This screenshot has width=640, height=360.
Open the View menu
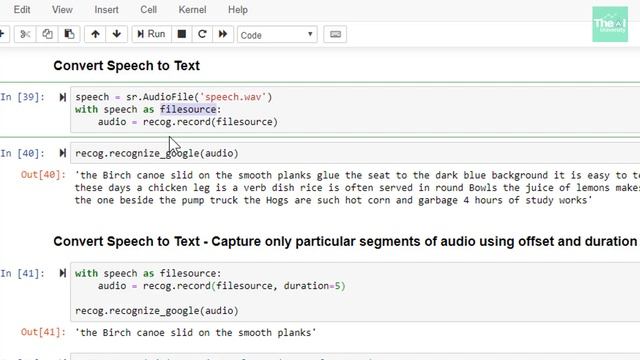point(62,10)
